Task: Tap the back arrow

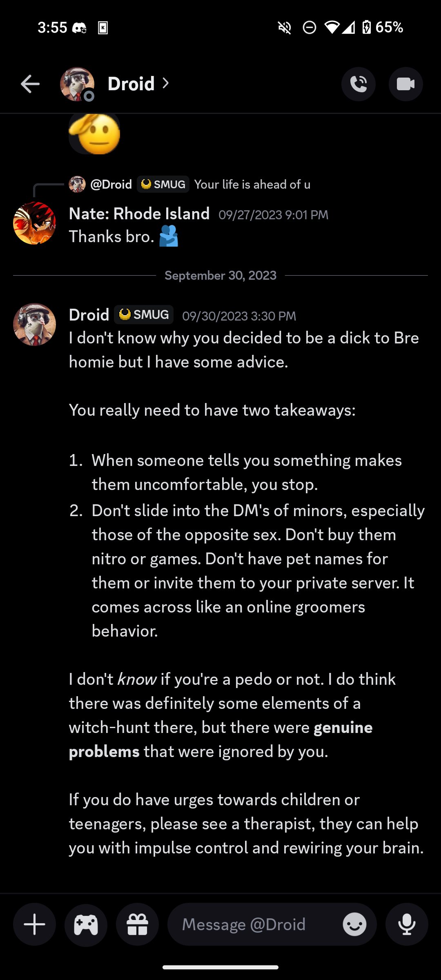Action: [x=30, y=85]
